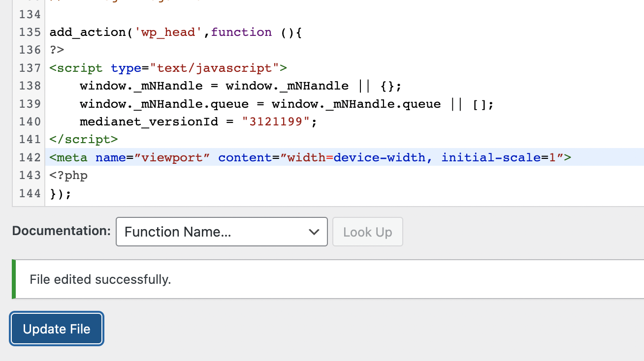
Task: Click the "text/javascript" string value
Action: tap(215, 68)
